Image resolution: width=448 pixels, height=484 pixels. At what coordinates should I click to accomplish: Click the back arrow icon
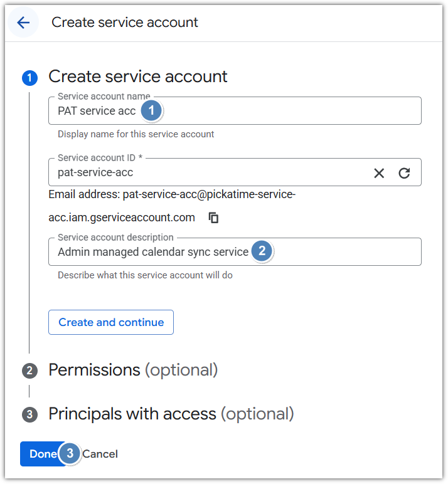click(x=23, y=23)
